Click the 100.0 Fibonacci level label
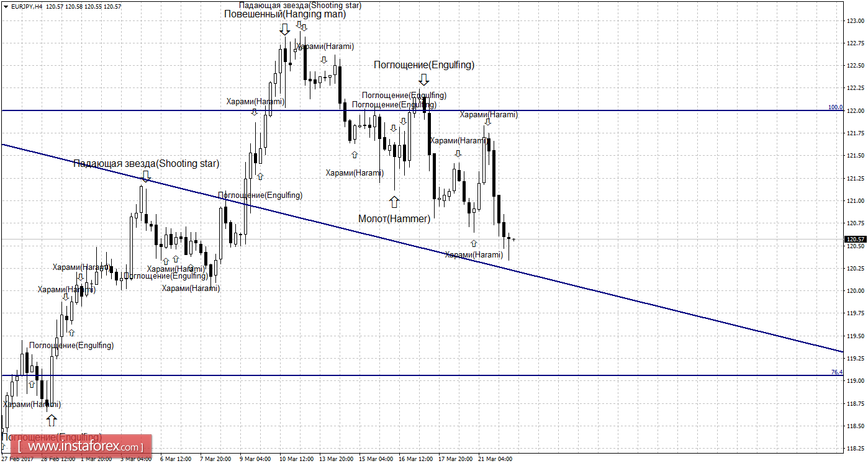The width and height of the screenshot is (868, 466). [835, 107]
